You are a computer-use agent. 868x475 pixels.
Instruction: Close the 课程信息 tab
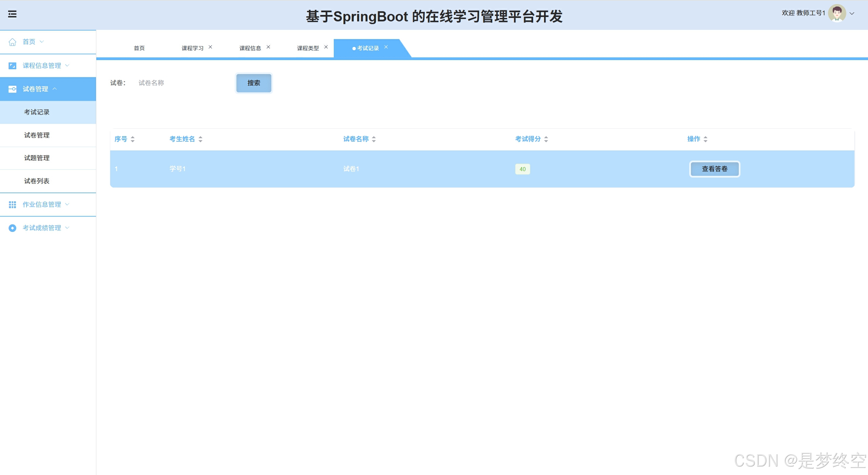pyautogui.click(x=268, y=47)
